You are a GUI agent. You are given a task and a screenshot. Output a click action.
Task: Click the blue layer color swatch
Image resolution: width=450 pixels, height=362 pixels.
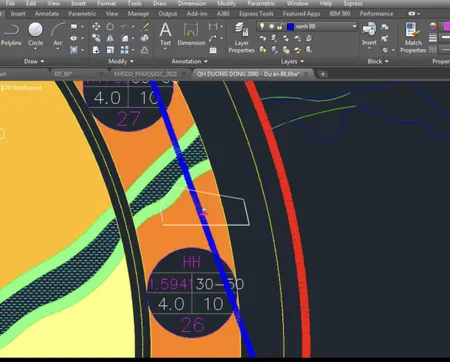pos(290,27)
